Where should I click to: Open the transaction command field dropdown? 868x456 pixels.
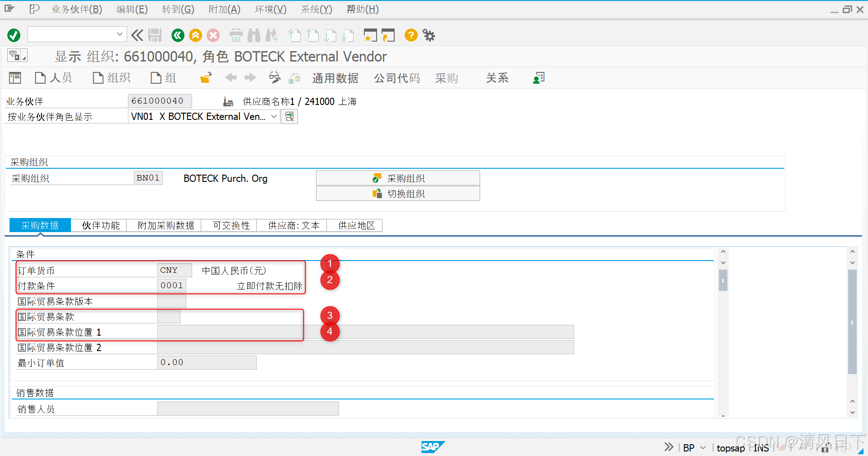pos(119,34)
